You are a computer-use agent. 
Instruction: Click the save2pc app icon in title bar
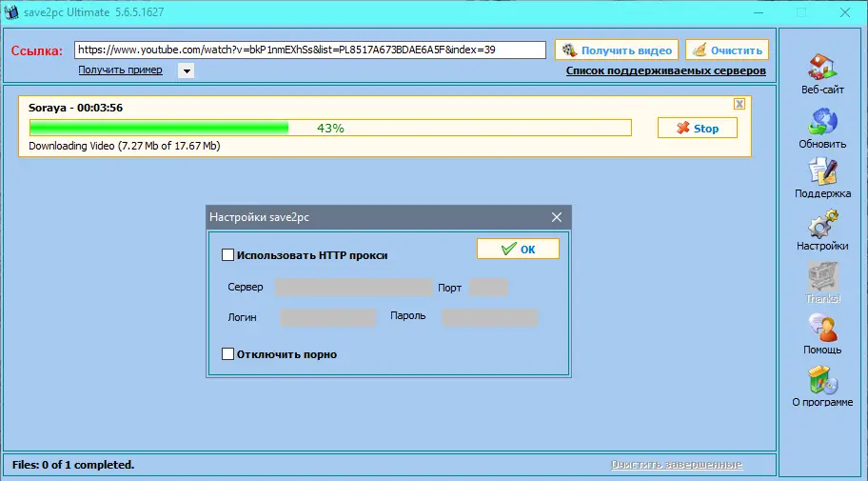pyautogui.click(x=11, y=12)
